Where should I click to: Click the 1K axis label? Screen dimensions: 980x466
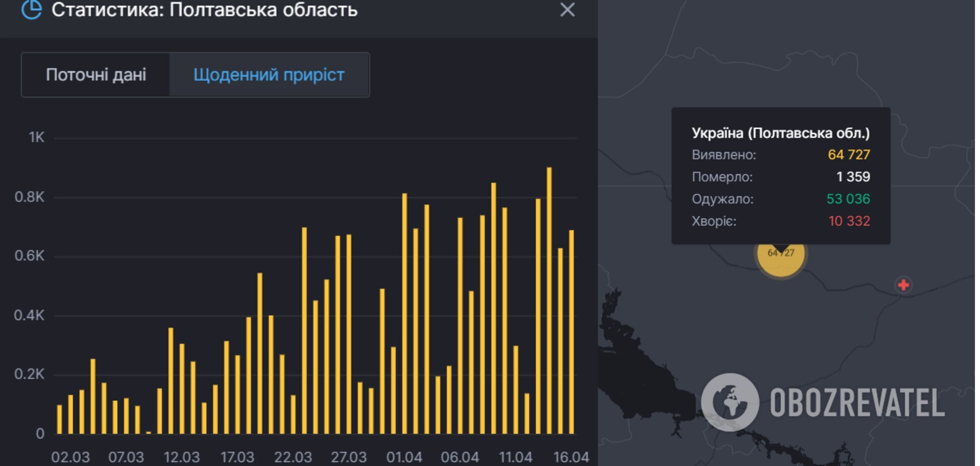point(37,137)
